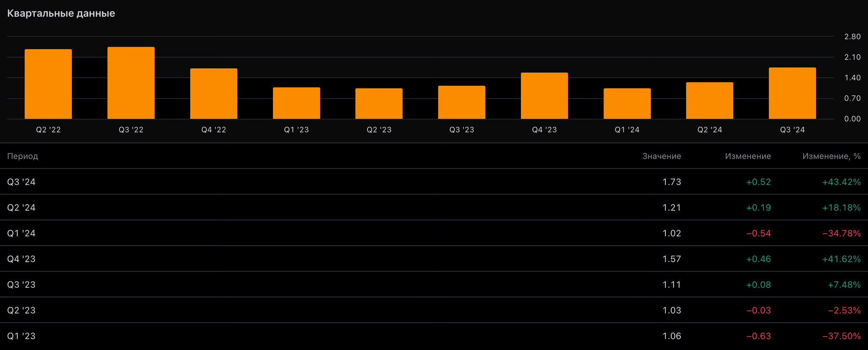
Task: Select the Q2 '24 table row label
Action: pos(21,207)
